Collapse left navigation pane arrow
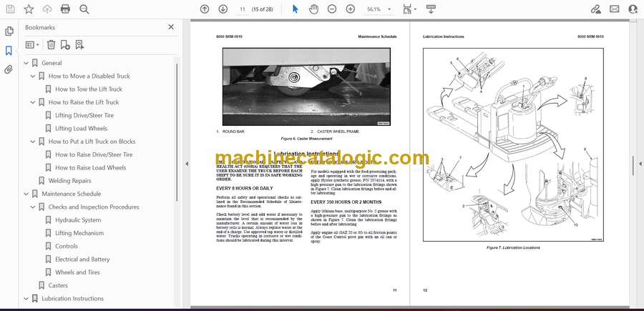The height and width of the screenshot is (311, 644). pyautogui.click(x=187, y=164)
